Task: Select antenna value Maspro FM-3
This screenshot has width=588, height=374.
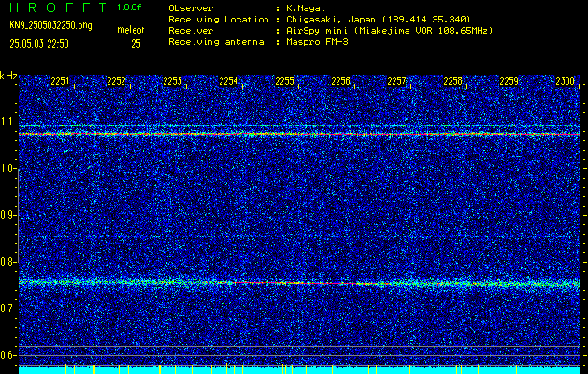Action: tap(317, 42)
